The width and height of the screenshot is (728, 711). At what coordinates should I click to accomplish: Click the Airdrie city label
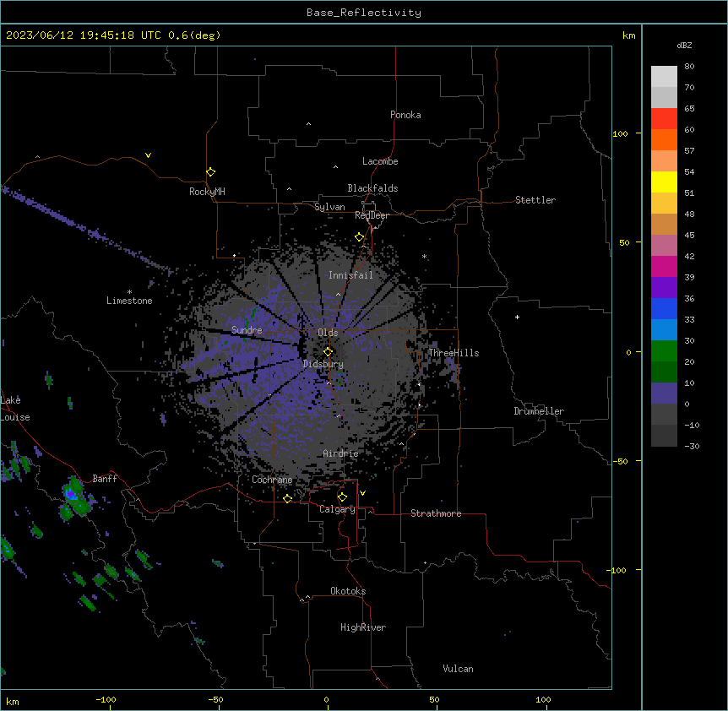pos(341,453)
